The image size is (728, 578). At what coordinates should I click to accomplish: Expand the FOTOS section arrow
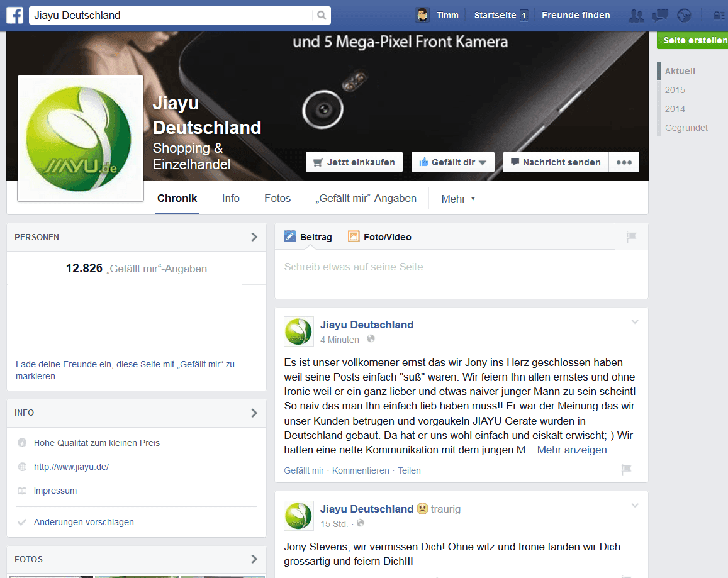(254, 559)
